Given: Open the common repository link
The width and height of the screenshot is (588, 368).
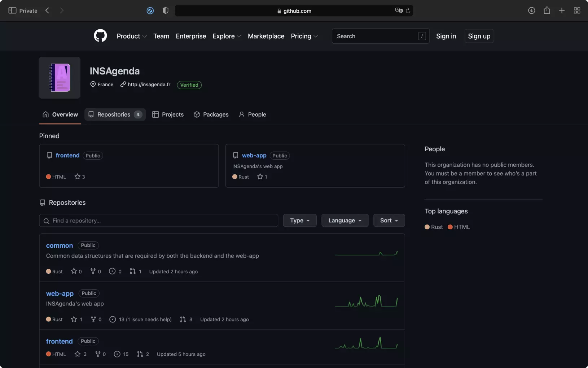Looking at the screenshot, I should pos(60,246).
